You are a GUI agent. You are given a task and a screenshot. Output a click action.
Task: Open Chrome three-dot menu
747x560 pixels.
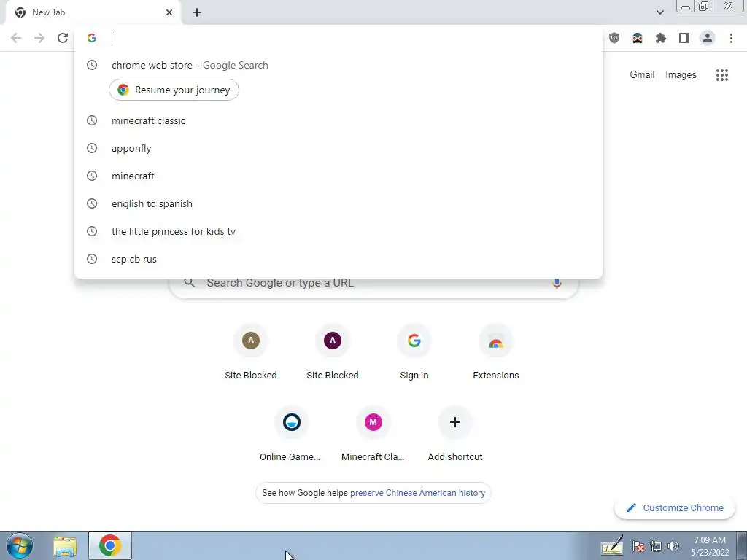point(731,38)
